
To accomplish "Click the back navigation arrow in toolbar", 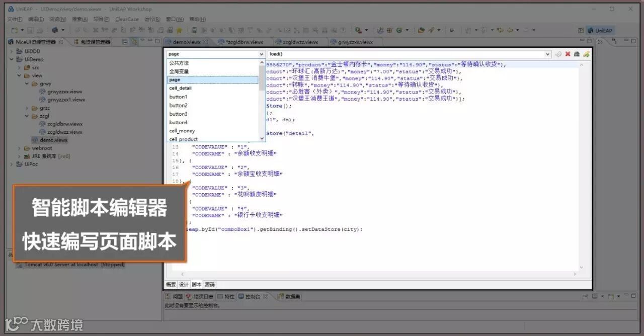I will tap(510, 30).
